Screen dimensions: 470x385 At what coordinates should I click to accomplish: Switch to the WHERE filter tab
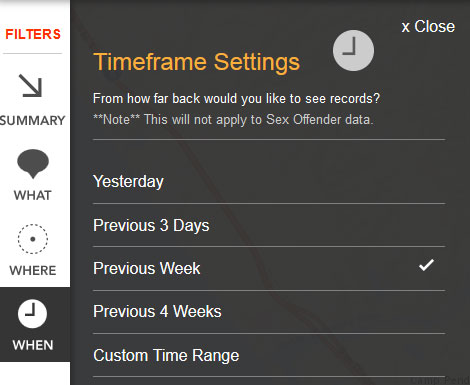point(33,270)
